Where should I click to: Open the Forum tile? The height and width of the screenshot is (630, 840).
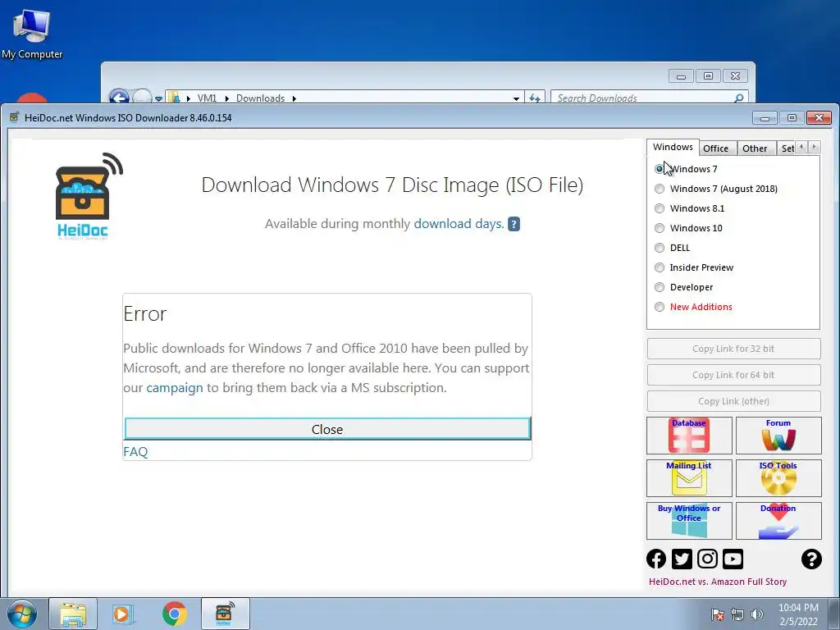[778, 436]
